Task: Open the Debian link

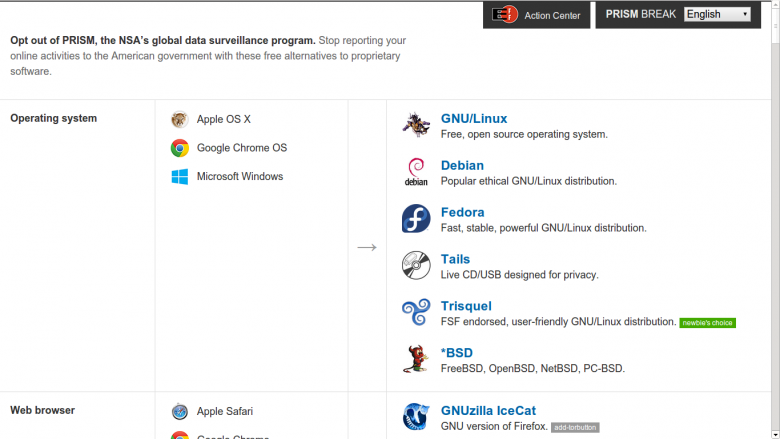Action: [x=462, y=165]
